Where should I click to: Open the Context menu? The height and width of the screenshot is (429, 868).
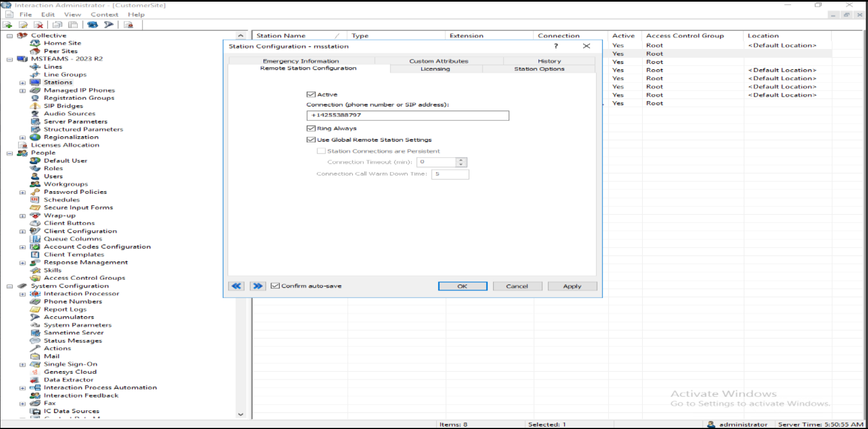coord(104,14)
